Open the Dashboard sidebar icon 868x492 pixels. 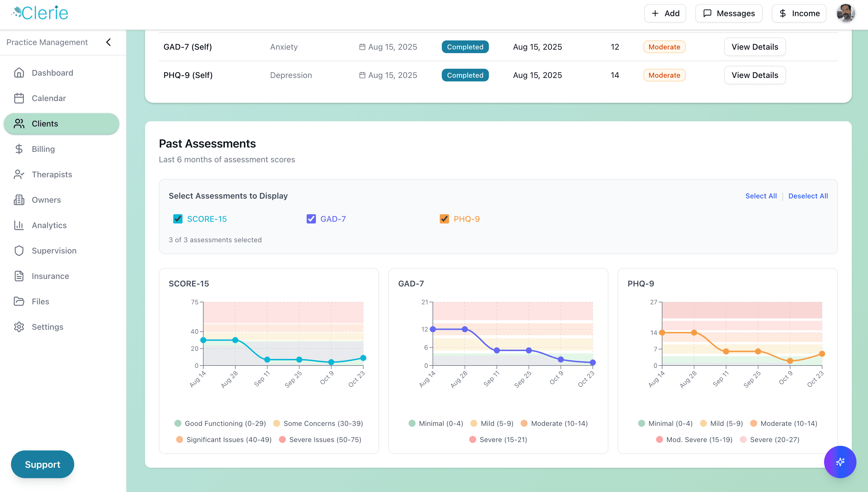tap(19, 73)
